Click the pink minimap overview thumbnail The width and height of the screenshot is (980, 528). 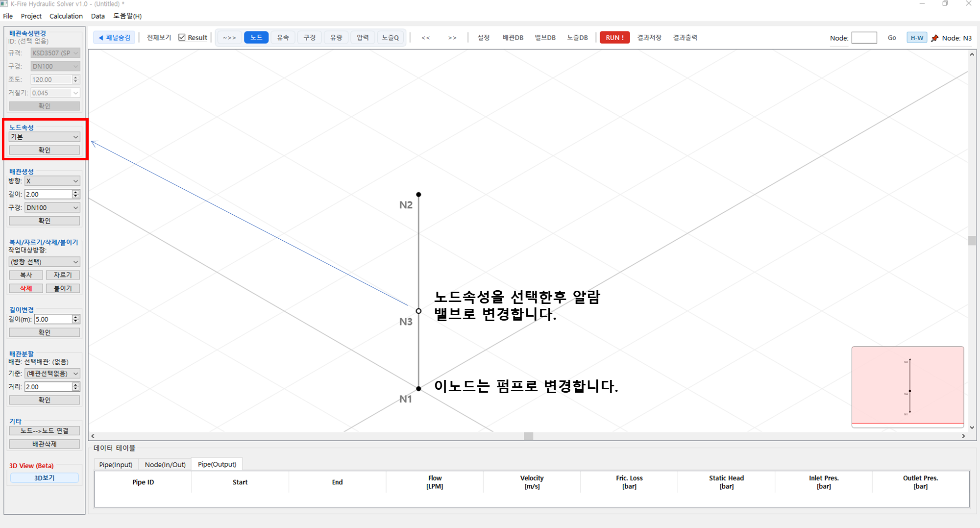coord(907,386)
